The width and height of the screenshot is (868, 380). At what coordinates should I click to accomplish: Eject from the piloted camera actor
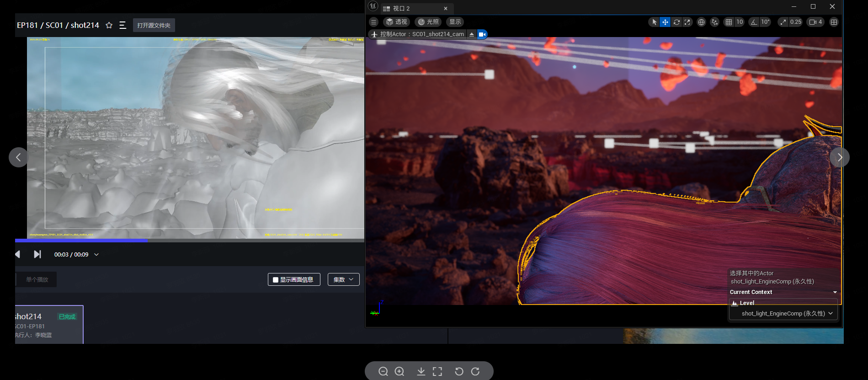point(472,34)
